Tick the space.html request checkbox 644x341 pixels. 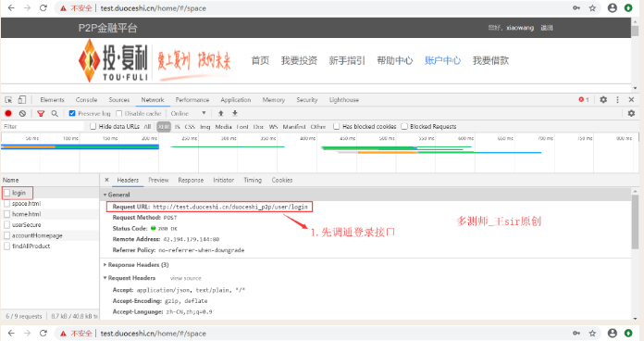point(7,203)
